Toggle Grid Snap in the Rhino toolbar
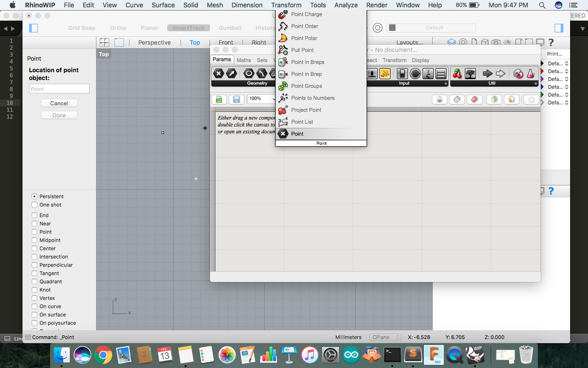The image size is (588, 368). tap(82, 28)
